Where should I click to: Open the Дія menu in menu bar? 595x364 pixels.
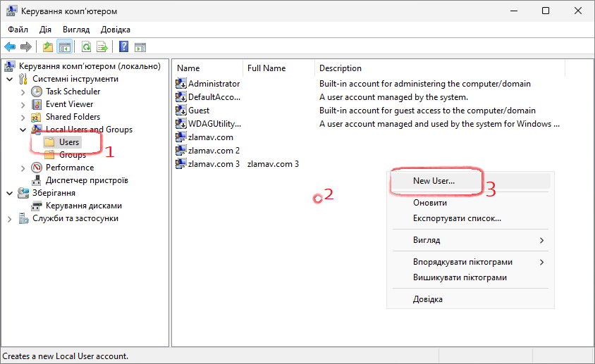pyautogui.click(x=45, y=30)
